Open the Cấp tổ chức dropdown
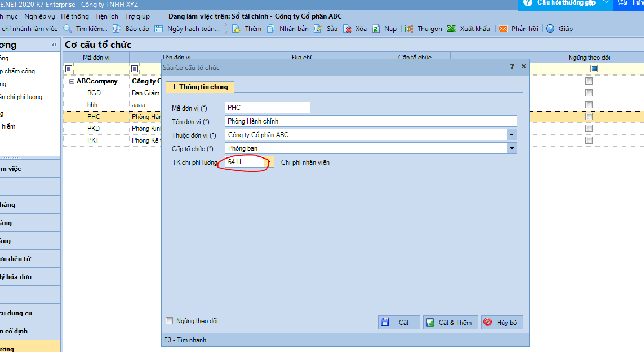 click(x=512, y=148)
